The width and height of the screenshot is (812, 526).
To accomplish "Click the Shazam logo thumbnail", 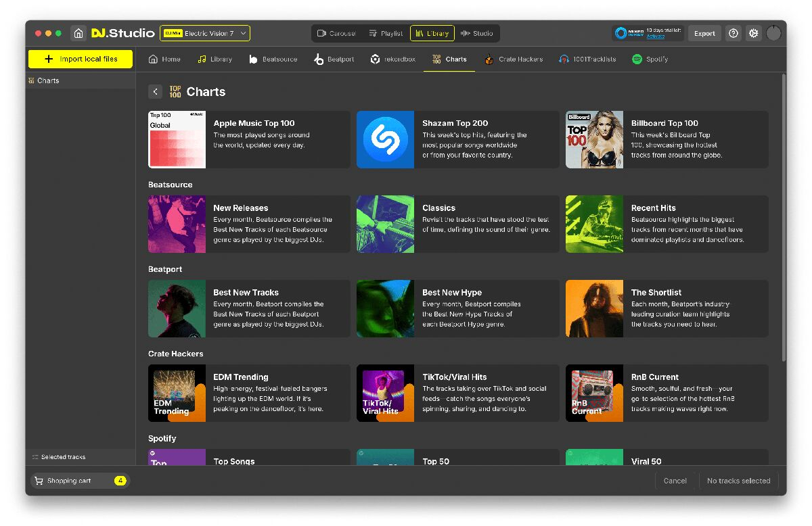I will pyautogui.click(x=385, y=139).
